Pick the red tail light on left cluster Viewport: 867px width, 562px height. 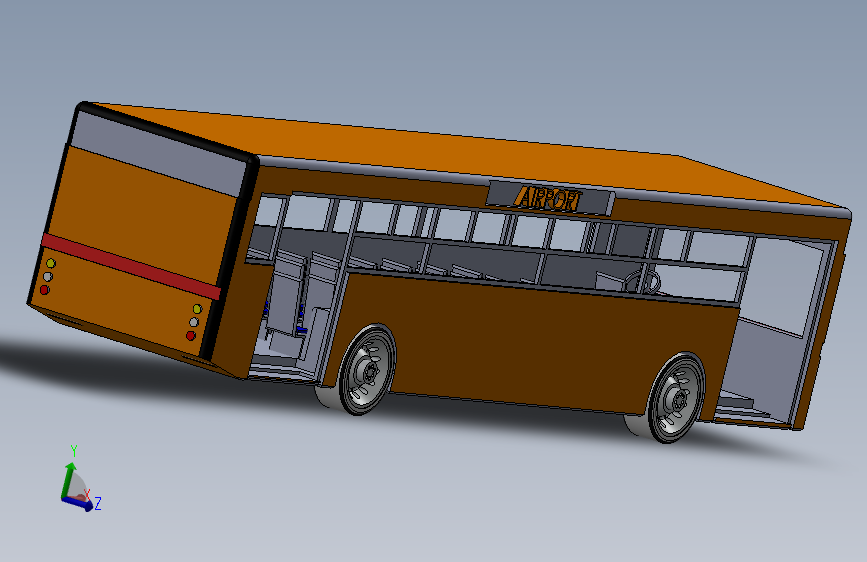(45, 289)
